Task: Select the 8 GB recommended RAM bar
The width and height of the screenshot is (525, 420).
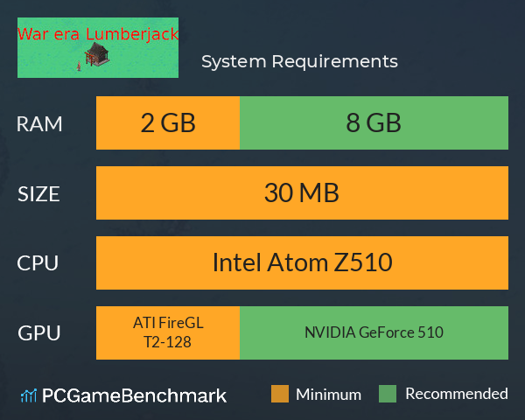Action: [374, 122]
